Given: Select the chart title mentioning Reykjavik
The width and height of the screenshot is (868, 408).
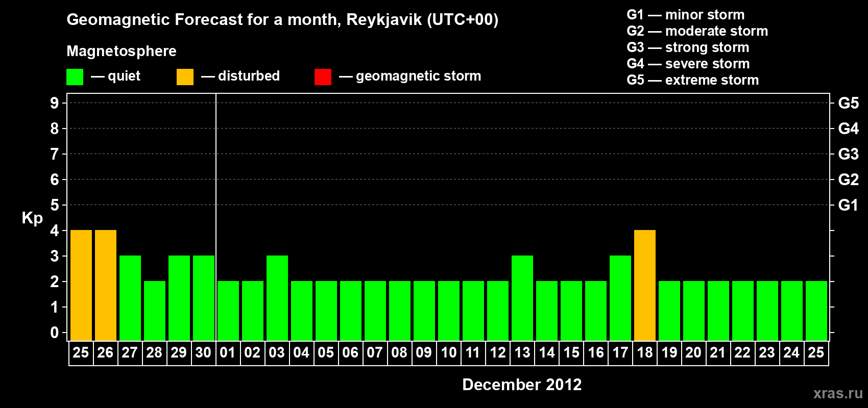Looking at the screenshot, I should (x=282, y=20).
